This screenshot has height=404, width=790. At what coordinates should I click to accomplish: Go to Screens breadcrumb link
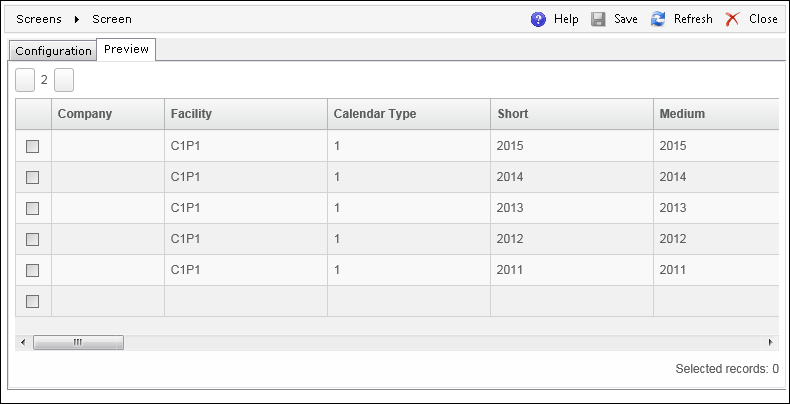tap(39, 19)
